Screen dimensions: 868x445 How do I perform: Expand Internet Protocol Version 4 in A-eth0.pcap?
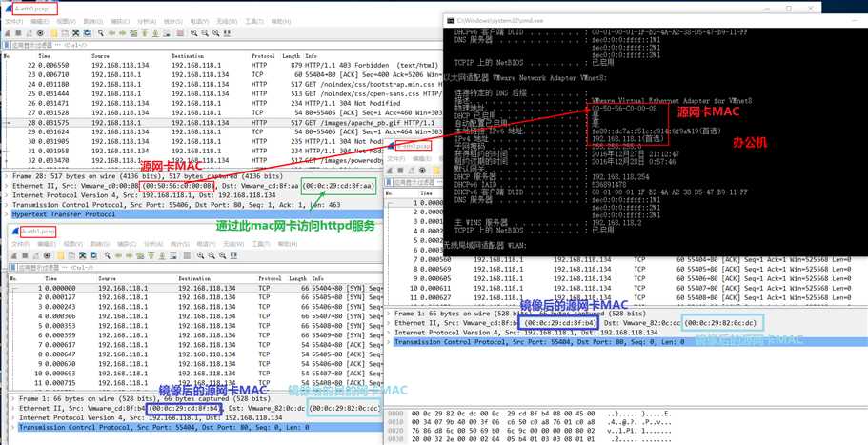coord(6,194)
